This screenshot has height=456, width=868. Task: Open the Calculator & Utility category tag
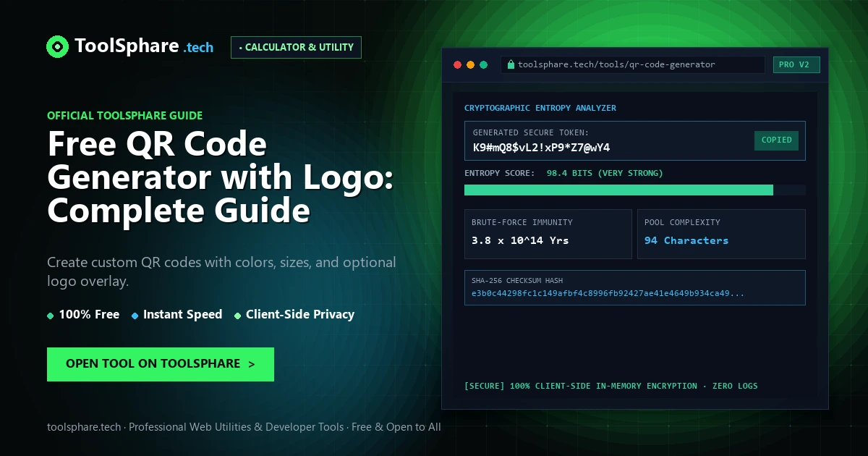point(296,48)
